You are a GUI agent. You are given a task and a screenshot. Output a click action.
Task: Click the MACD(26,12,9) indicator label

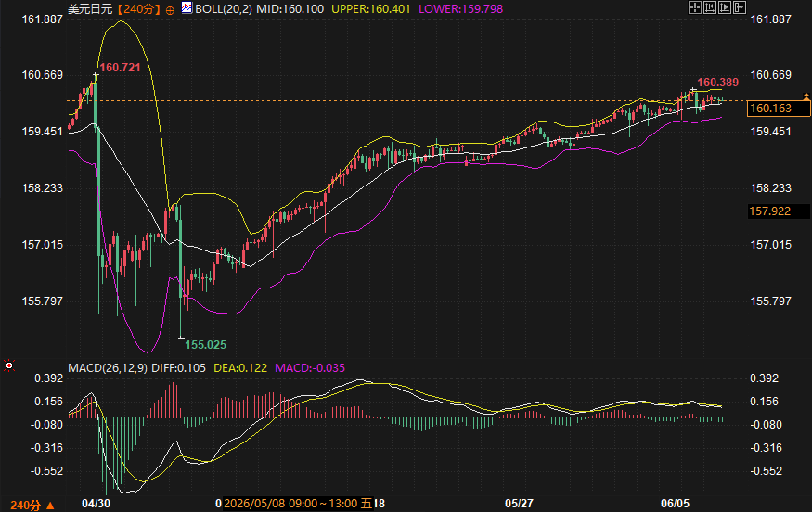pyautogui.click(x=108, y=368)
